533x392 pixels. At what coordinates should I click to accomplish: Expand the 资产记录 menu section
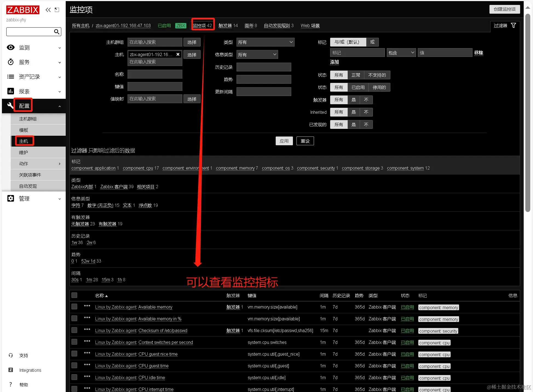(x=34, y=77)
